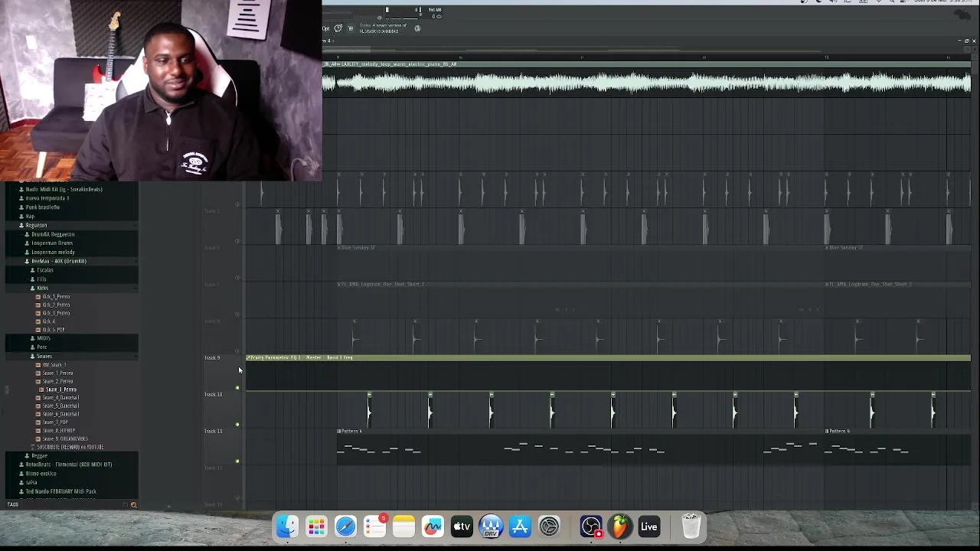Click the Track 10 header label
Image resolution: width=980 pixels, height=551 pixels.
coord(213,395)
